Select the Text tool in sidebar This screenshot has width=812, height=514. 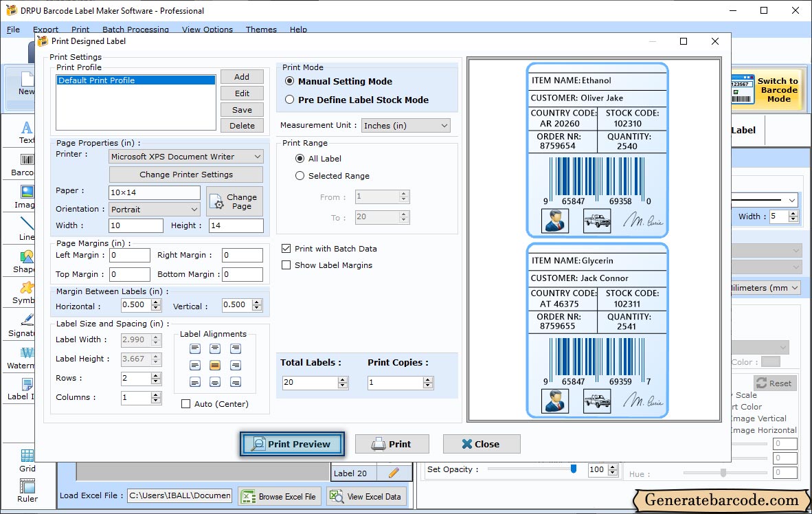pos(26,132)
